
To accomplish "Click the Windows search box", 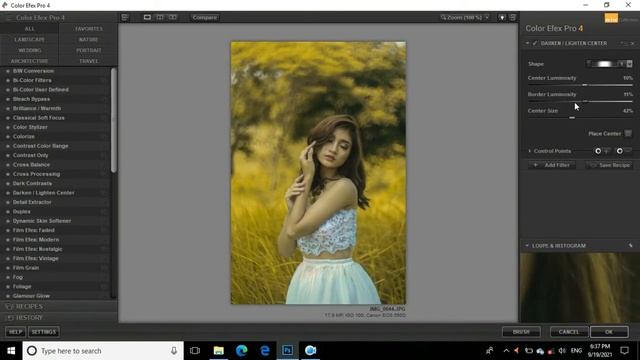I will [103, 351].
